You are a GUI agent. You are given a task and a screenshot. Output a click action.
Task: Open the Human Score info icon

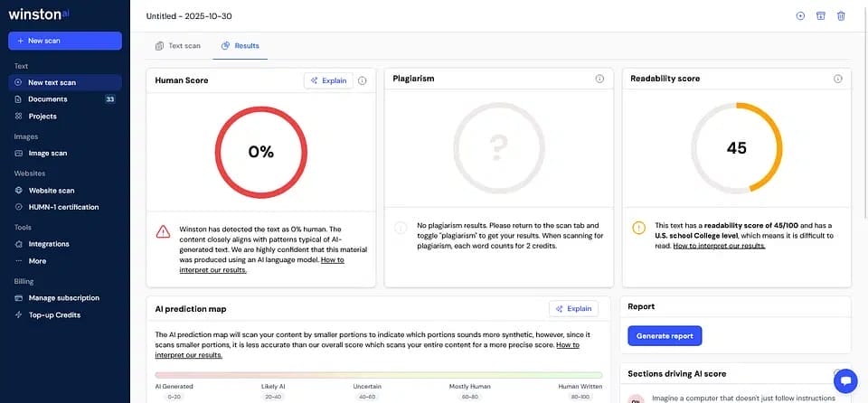363,80
